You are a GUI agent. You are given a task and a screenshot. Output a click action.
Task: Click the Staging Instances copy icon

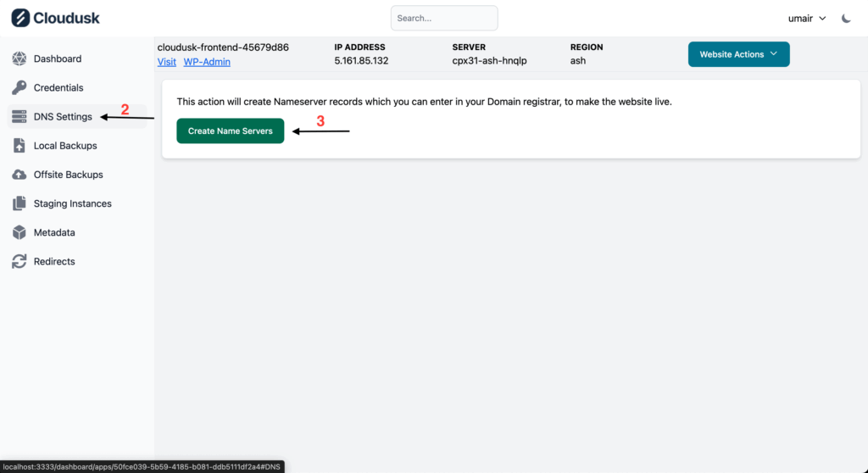(19, 203)
